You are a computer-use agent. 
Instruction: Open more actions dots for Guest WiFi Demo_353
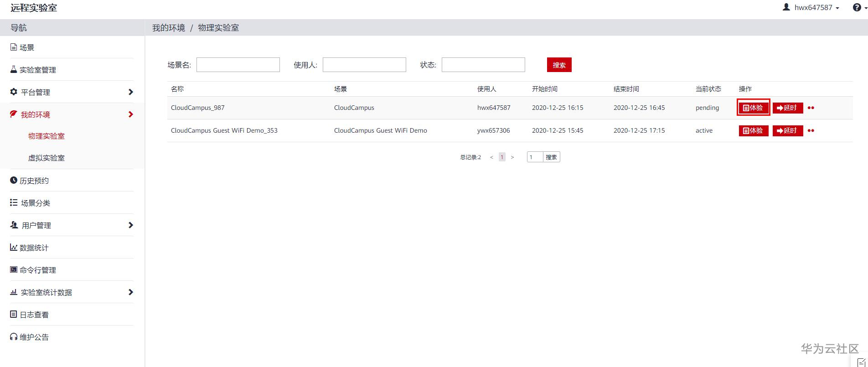[811, 131]
